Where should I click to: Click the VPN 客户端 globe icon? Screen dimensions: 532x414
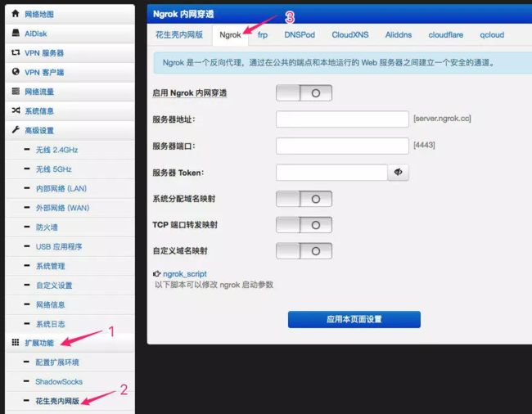16,71
